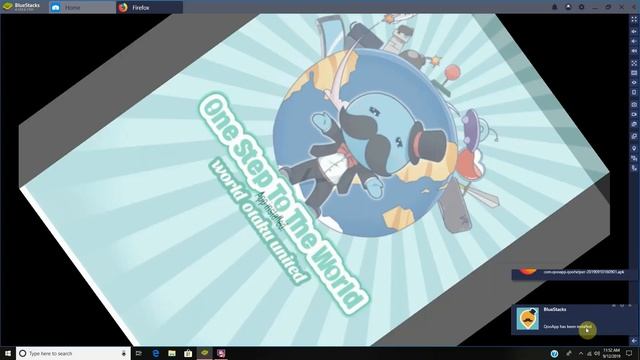This screenshot has width=640, height=360.
Task: Click the volume icon in system tray
Action: (597, 353)
